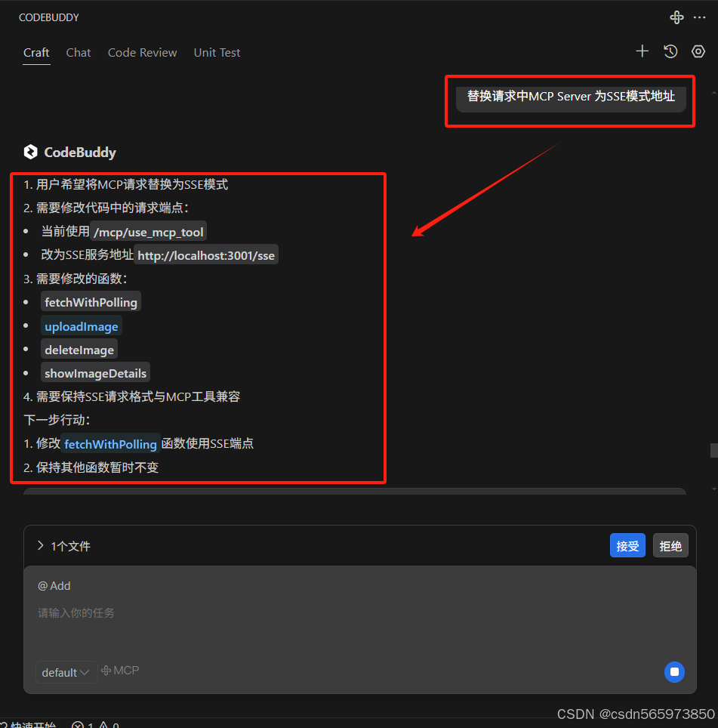
Task: Click the warning count status icon
Action: [109, 725]
